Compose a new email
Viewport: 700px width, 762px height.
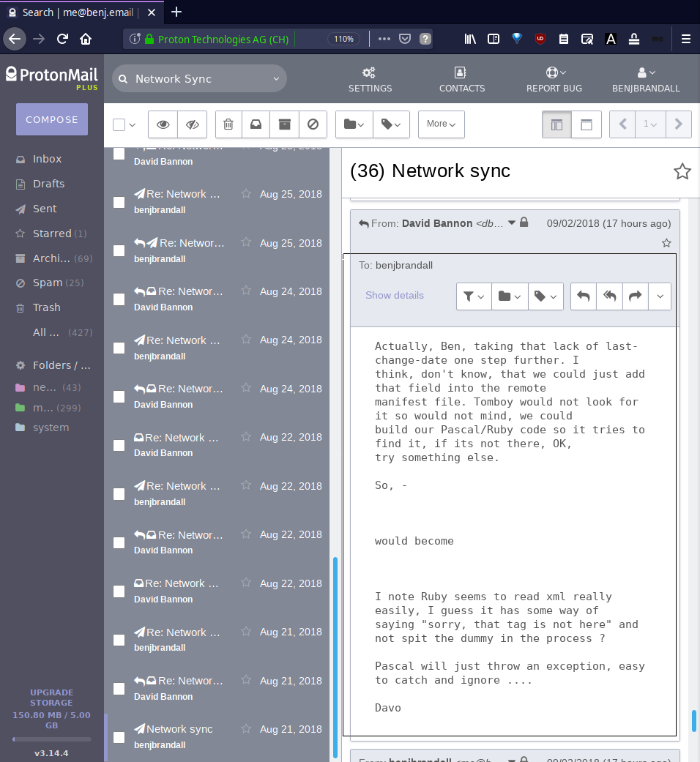click(x=52, y=119)
